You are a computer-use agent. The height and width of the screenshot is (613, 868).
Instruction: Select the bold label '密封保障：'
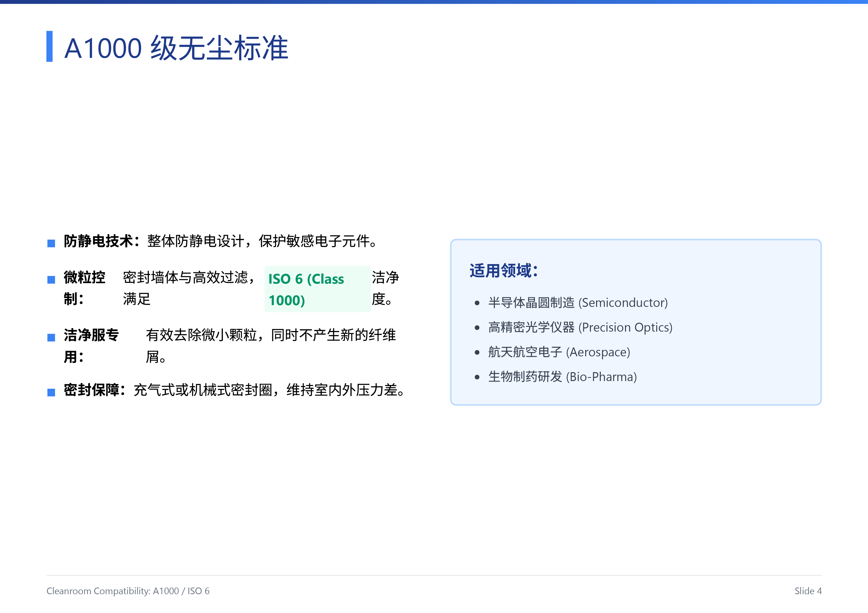pyautogui.click(x=95, y=390)
